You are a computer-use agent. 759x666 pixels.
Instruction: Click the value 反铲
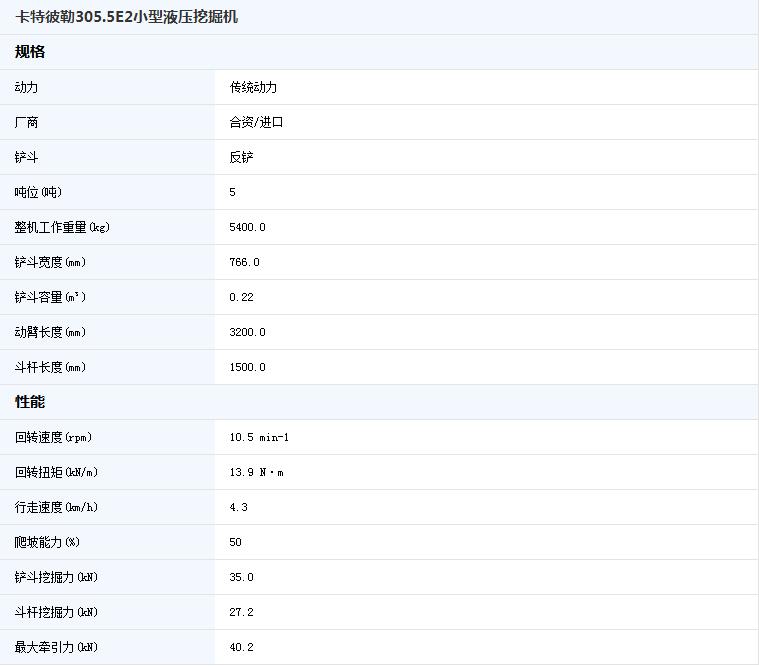pos(241,157)
